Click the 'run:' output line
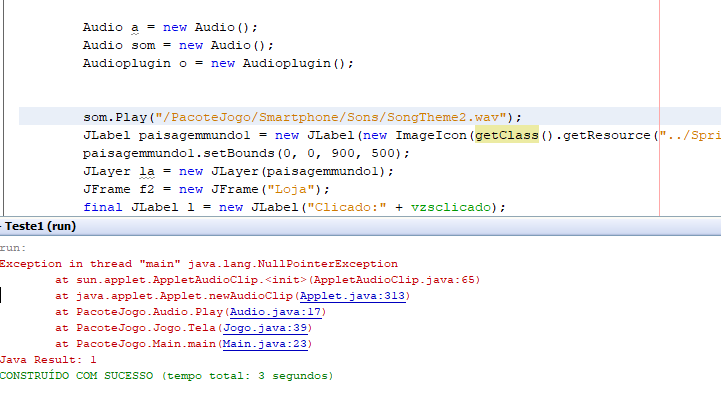 point(13,248)
